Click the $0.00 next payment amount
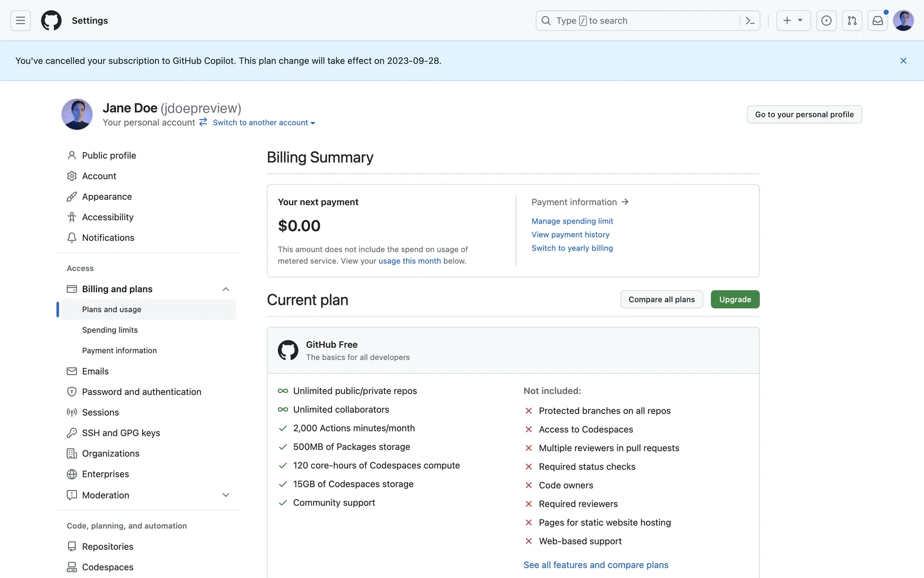The height and width of the screenshot is (578, 924). pos(299,226)
